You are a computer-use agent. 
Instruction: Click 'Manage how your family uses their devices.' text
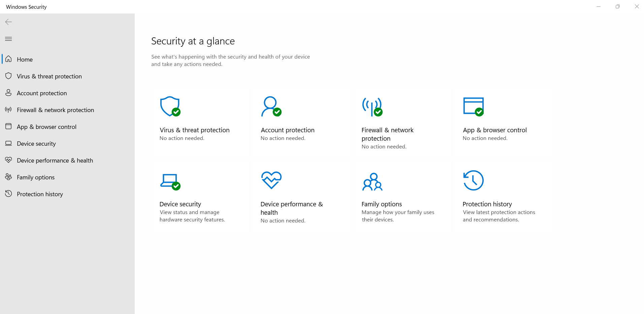[x=398, y=216]
